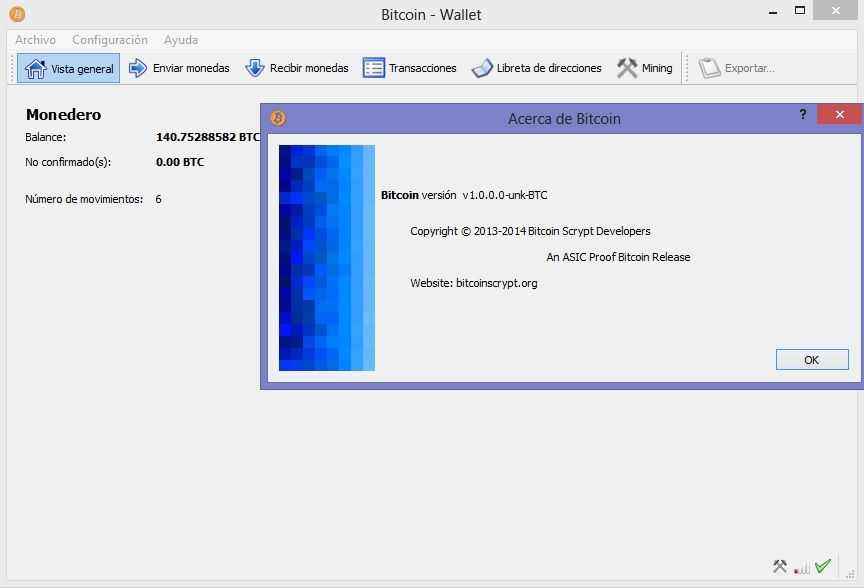The height and width of the screenshot is (588, 864).
Task: Open the Configuración menu
Action: [x=110, y=40]
